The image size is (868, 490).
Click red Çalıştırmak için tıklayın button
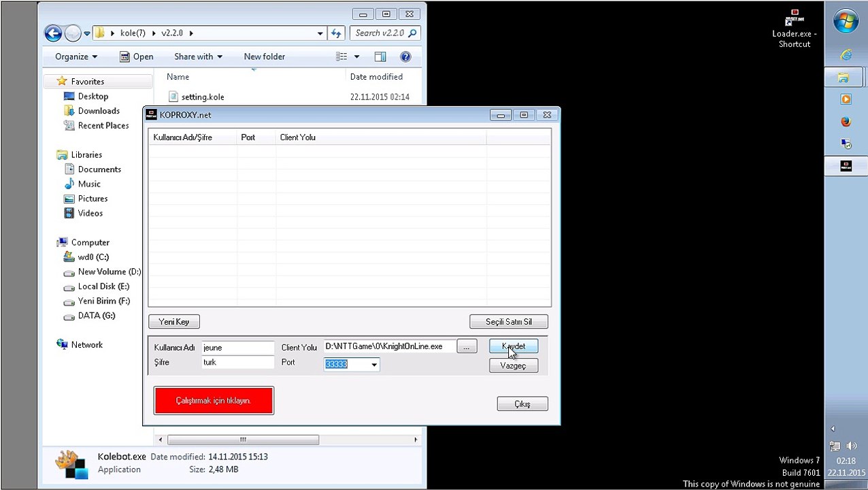tap(214, 401)
